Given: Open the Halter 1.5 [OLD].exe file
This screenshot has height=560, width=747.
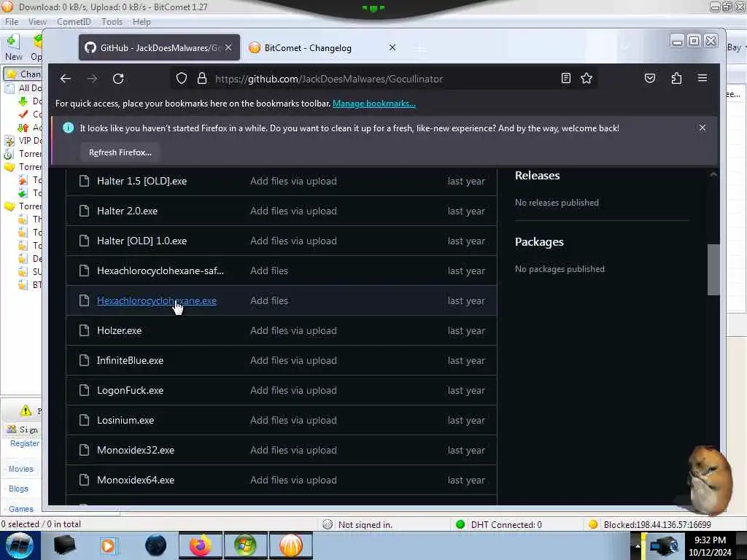Looking at the screenshot, I should click(142, 181).
